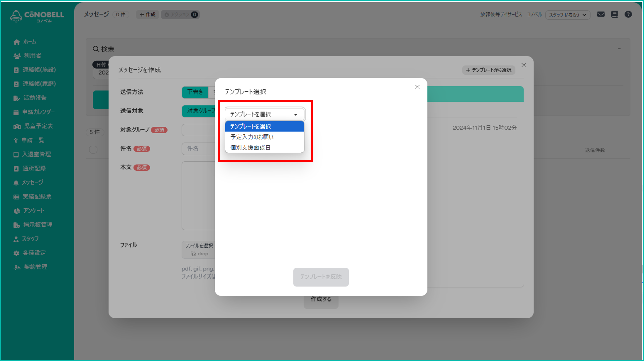
Task: Click the CONOBELL logo
Action: [x=37, y=16]
